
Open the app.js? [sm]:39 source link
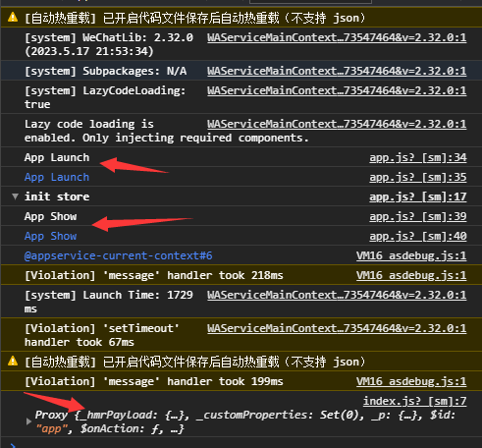point(418,216)
